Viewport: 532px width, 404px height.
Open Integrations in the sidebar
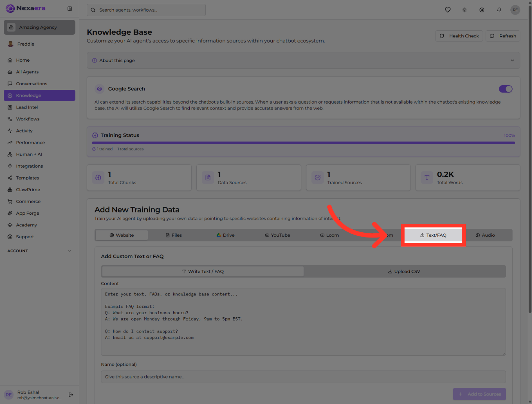39,166
